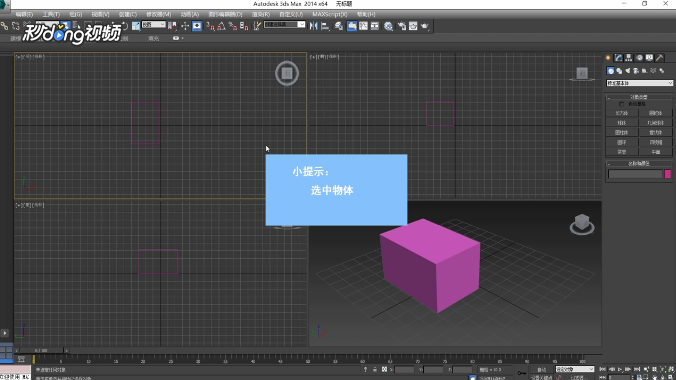676x380 pixels.
Task: Click the pink object color swatch
Action: tap(668, 174)
